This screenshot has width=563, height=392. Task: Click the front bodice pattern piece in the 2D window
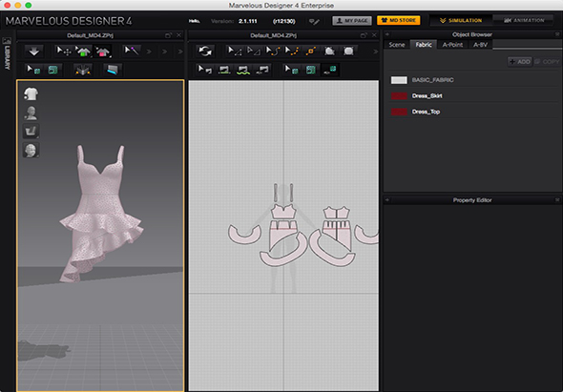pos(283,212)
